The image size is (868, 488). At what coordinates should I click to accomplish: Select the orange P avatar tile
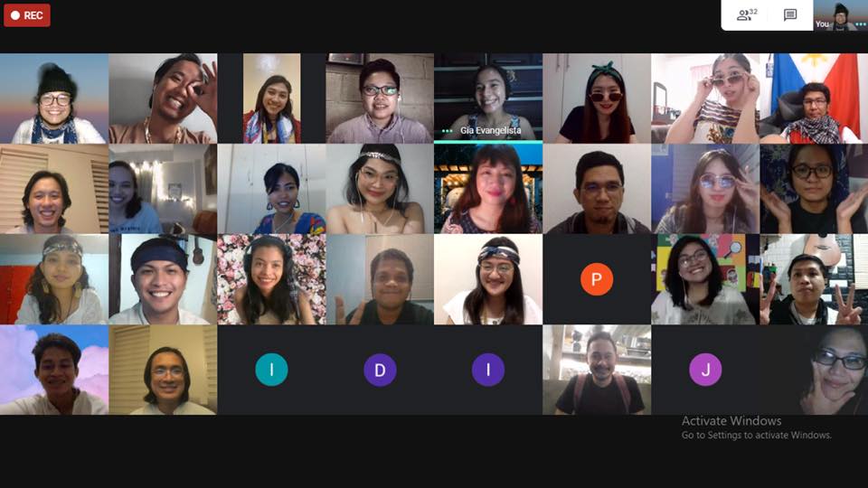(597, 279)
